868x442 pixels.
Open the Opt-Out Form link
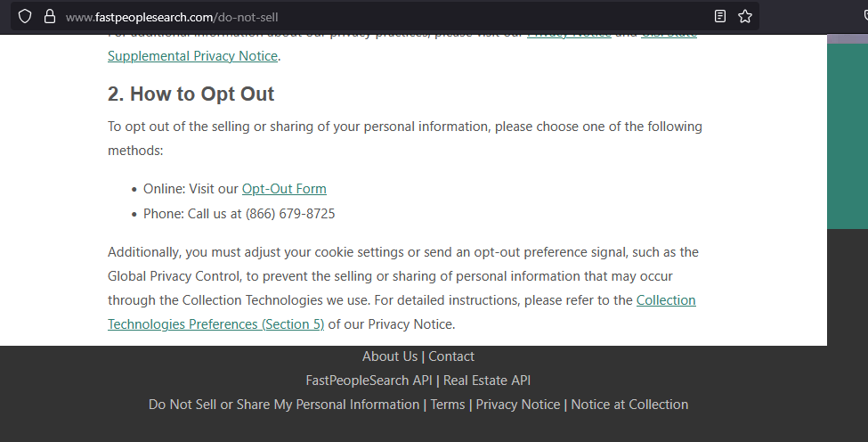284,189
